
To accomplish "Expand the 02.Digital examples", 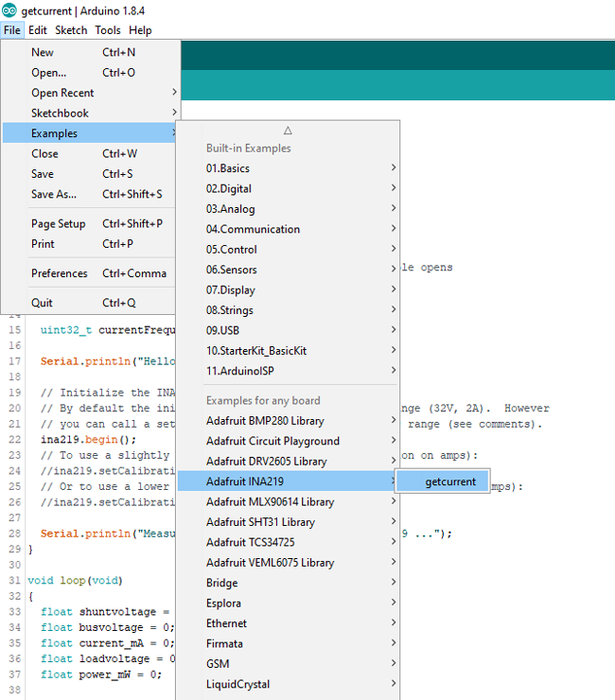I will click(288, 188).
